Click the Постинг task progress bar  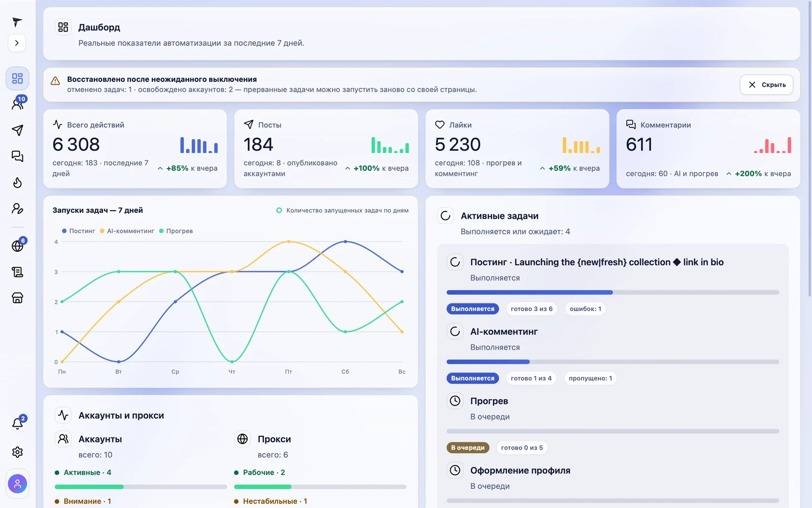pyautogui.click(x=613, y=293)
